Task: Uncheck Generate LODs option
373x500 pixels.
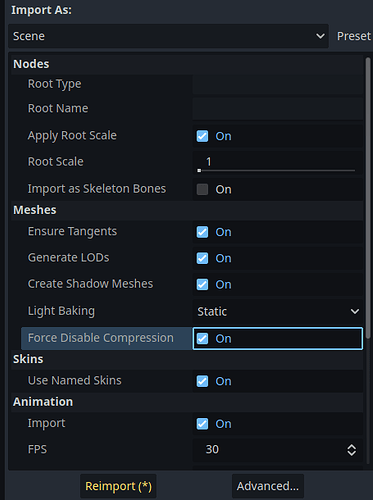Action: [x=202, y=258]
